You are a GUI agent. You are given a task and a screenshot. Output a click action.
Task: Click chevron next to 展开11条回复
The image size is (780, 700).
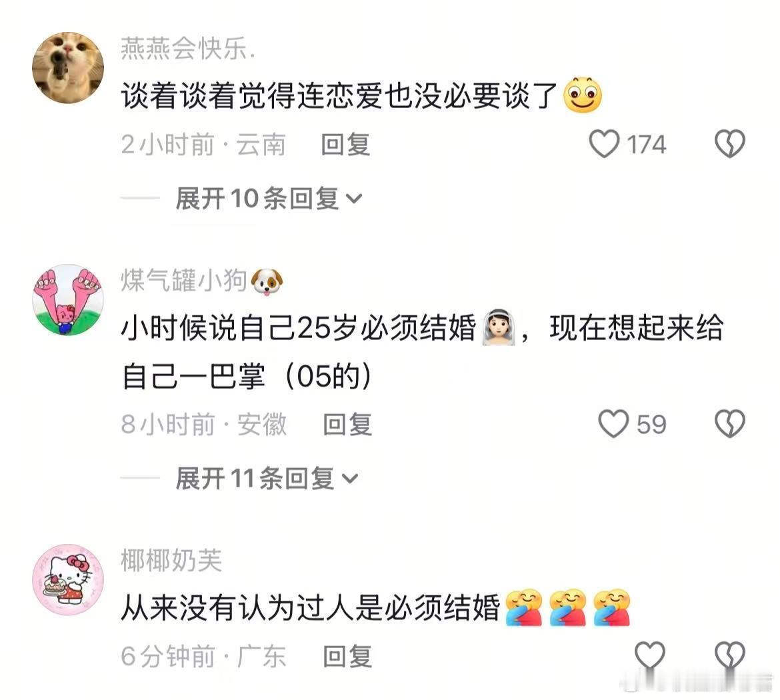click(x=350, y=479)
